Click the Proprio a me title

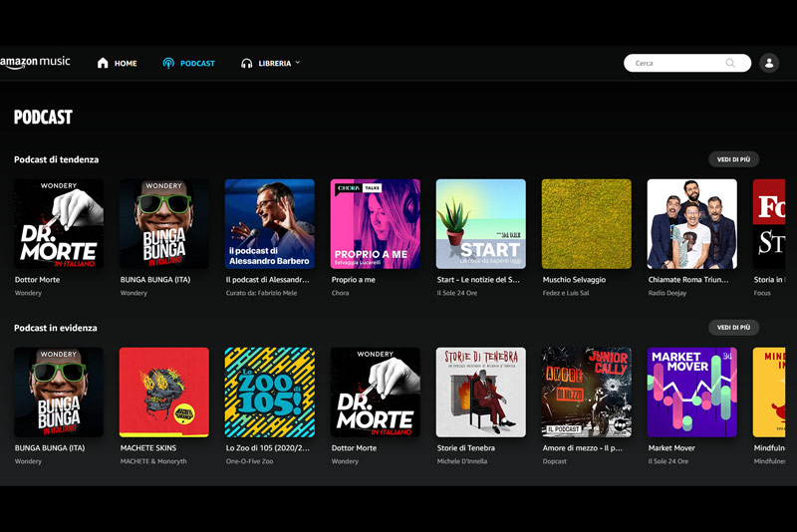tap(354, 280)
